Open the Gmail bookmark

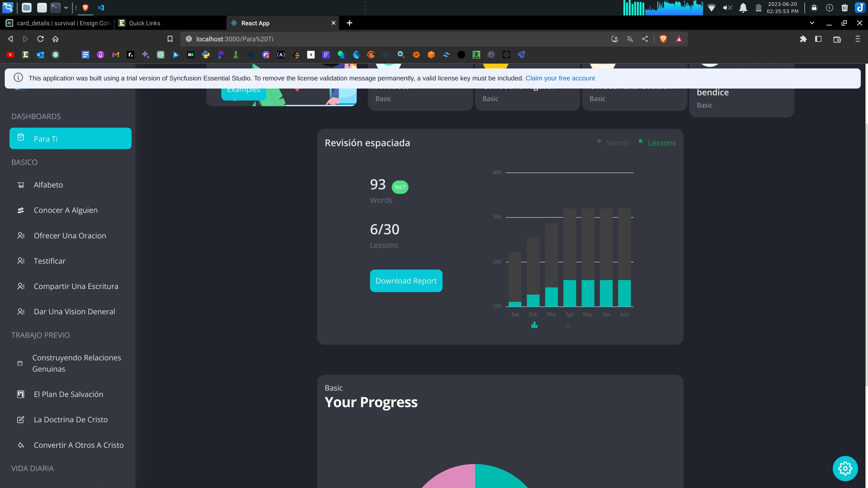116,54
